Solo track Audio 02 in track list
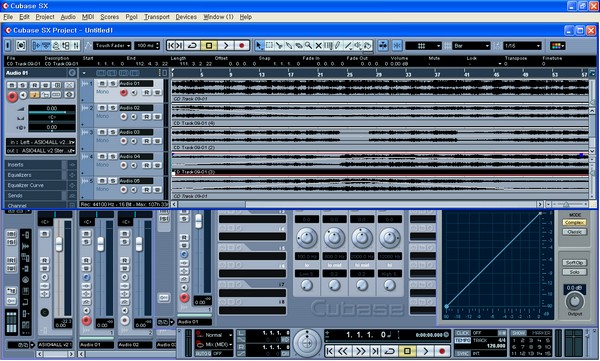The width and height of the screenshot is (600, 361). 112,108
